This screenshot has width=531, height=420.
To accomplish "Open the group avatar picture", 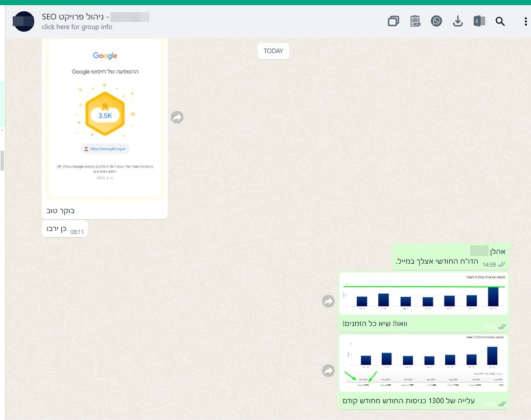I will (x=24, y=21).
